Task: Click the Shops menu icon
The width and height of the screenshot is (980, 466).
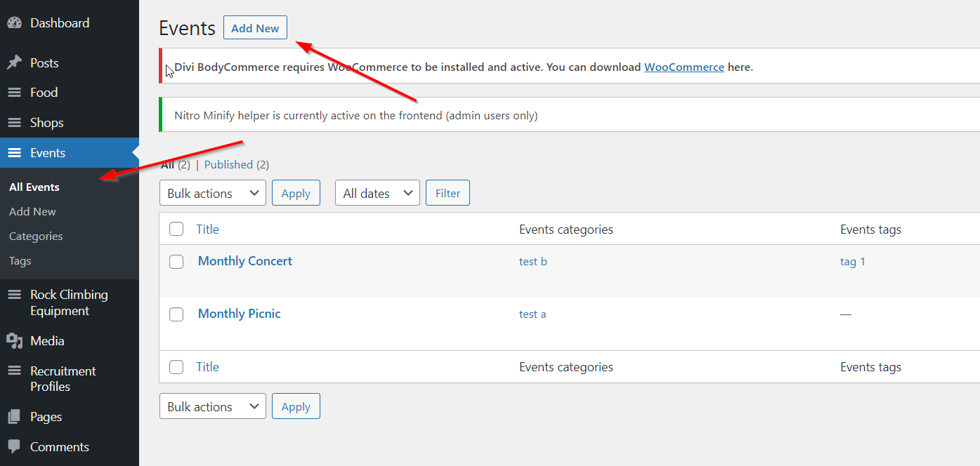Action: click(x=14, y=123)
